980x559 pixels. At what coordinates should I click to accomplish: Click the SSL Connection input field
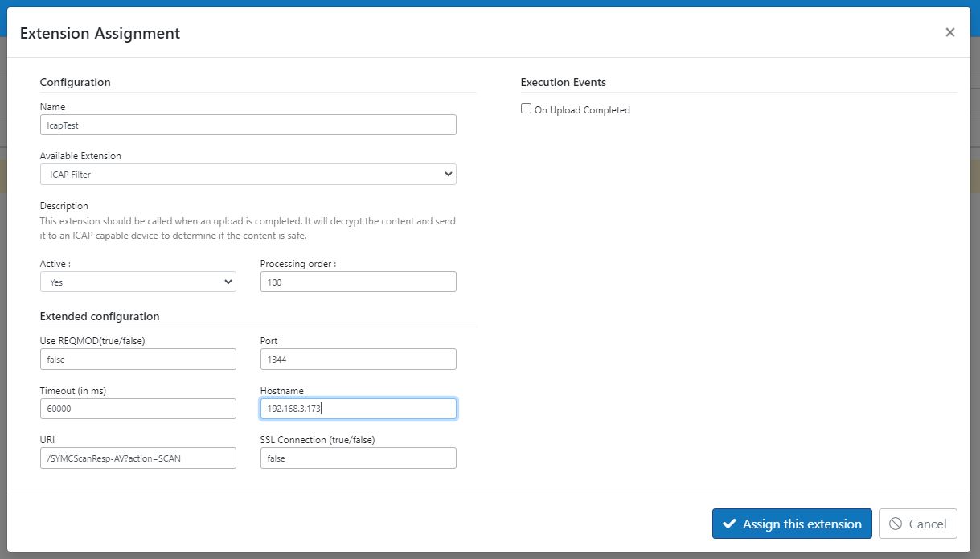click(358, 458)
